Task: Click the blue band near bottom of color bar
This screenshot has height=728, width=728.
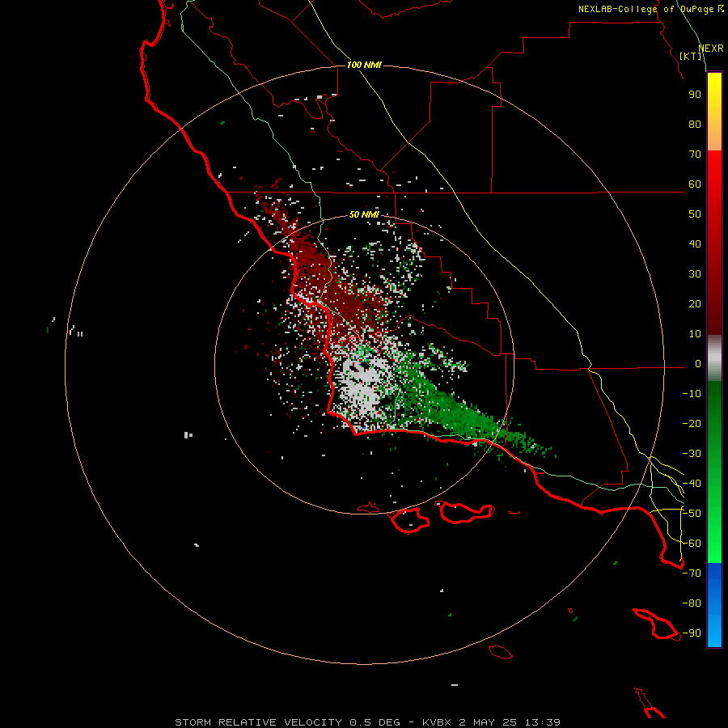Action: (x=714, y=605)
